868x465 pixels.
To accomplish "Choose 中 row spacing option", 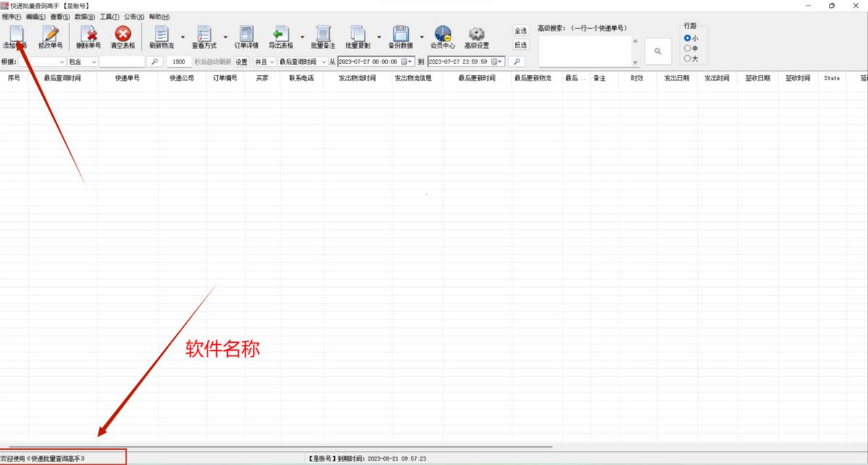I will 686,48.
